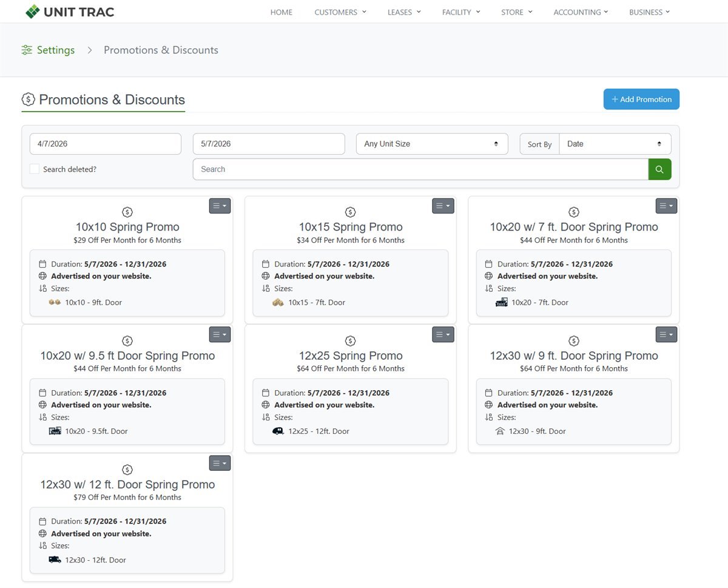
Task: Click the dollar badge icon above 12x30 w/ 12 ft. Door Spring Promo
Action: coord(127,470)
